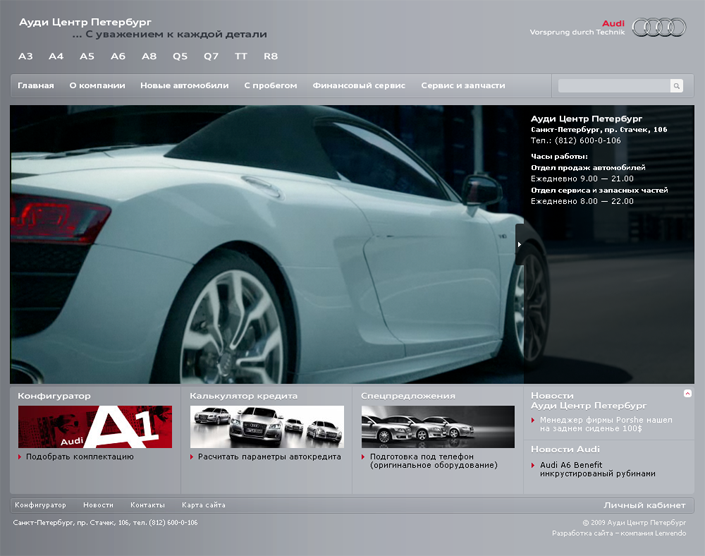705x556 pixels.
Task: Click the Новости Audi heading
Action: pos(565,449)
